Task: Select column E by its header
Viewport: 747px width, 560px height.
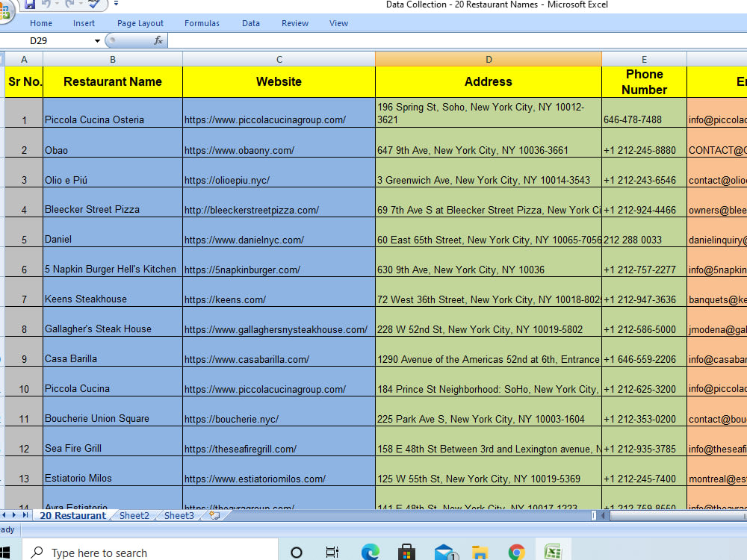Action: (644, 60)
